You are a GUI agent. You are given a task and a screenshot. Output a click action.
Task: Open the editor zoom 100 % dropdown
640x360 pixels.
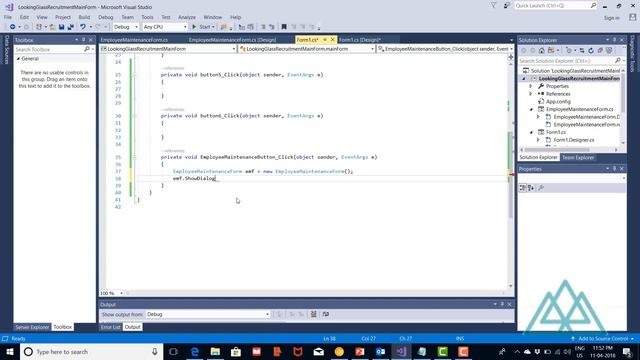tap(111, 293)
